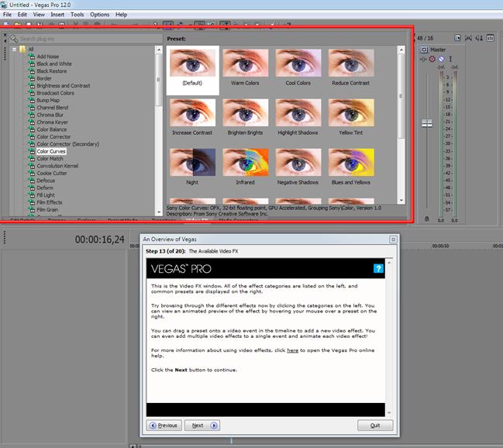Viewport: 503px width, 448px height.
Task: Select Fill Light effect
Action: [x=46, y=195]
